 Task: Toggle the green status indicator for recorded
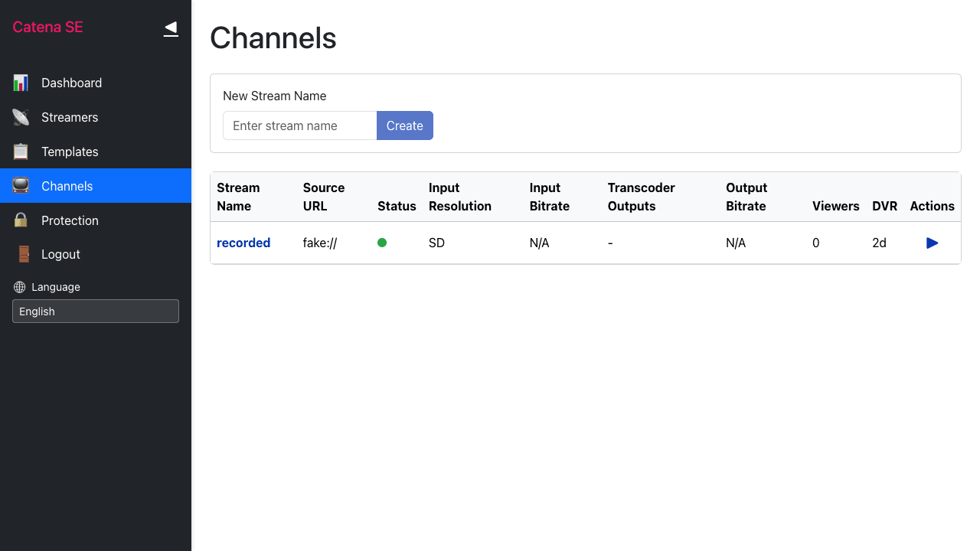pos(382,243)
